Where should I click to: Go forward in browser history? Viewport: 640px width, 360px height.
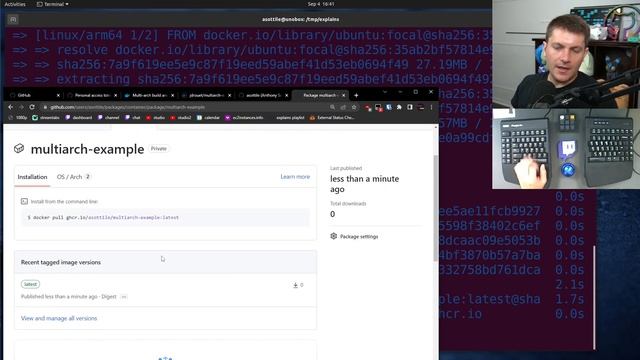point(21,107)
